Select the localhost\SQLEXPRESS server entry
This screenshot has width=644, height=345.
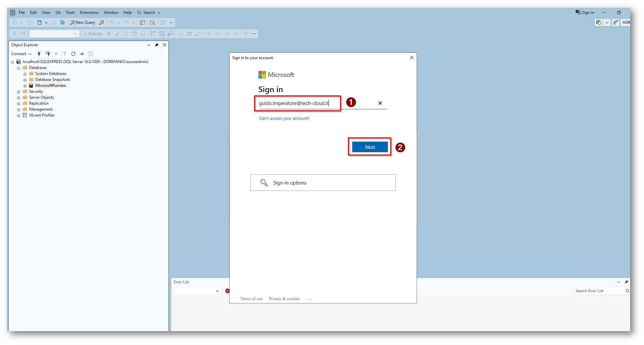(85, 62)
